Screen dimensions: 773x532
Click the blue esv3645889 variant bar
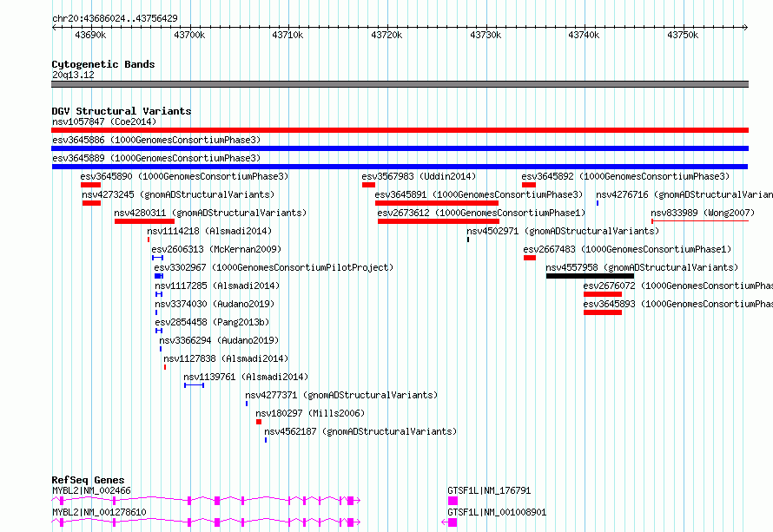point(400,167)
